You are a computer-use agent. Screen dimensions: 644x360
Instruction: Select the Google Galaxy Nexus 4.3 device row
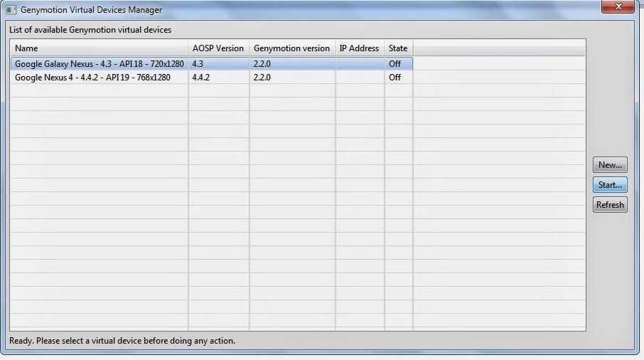pyautogui.click(x=212, y=64)
